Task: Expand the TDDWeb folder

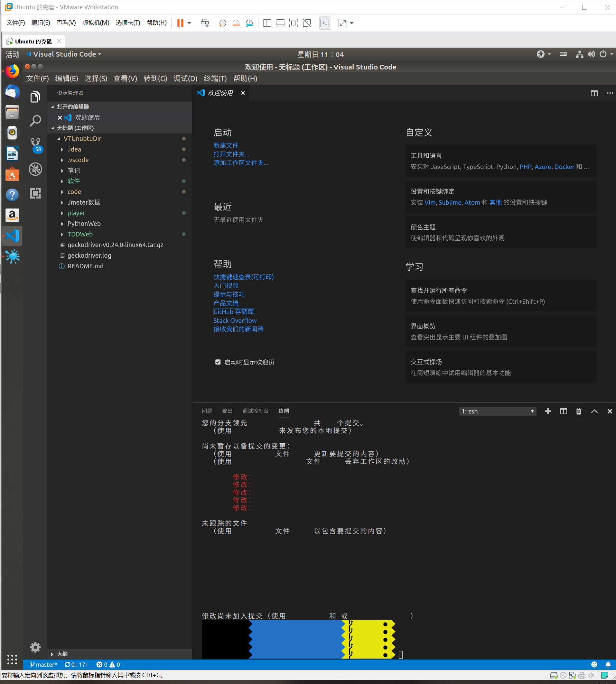Action: [x=62, y=235]
